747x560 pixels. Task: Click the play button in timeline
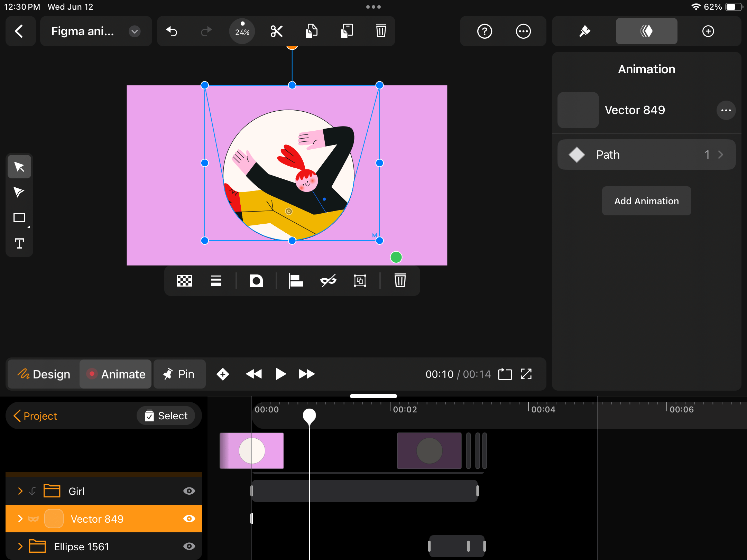tap(280, 374)
